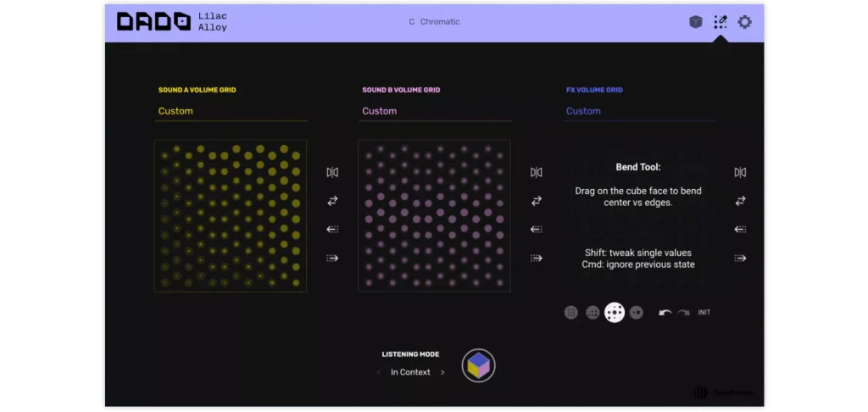The height and width of the screenshot is (412, 868).
Task: Click inside the purple Sound B grid
Action: point(435,215)
